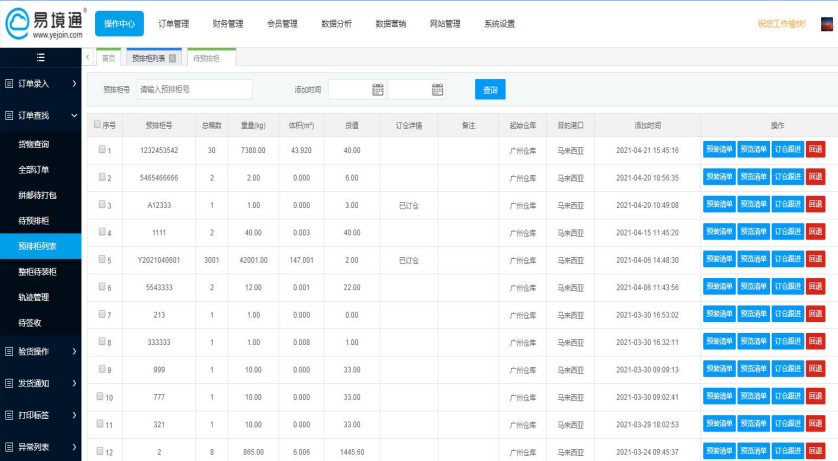Focus the 预排柜号 input field
The image size is (838, 461).
(195, 90)
